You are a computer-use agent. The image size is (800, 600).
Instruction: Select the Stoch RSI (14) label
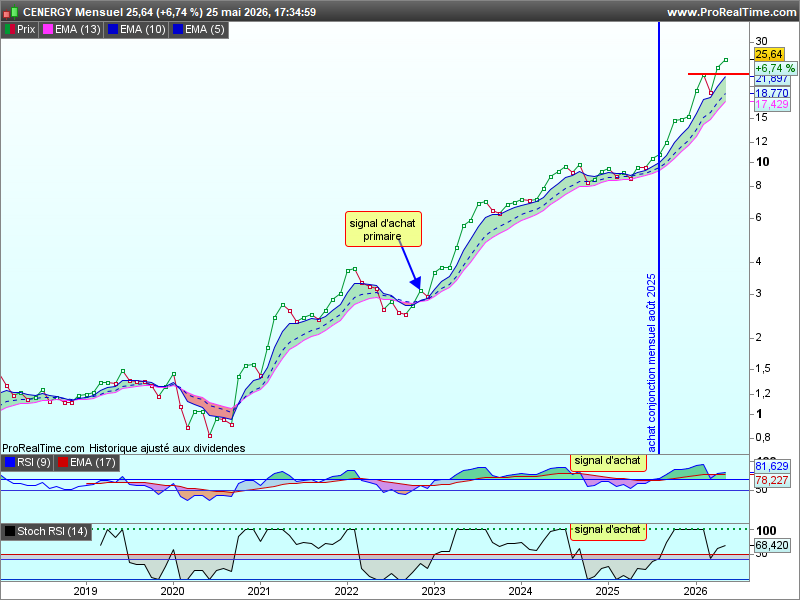[53, 531]
